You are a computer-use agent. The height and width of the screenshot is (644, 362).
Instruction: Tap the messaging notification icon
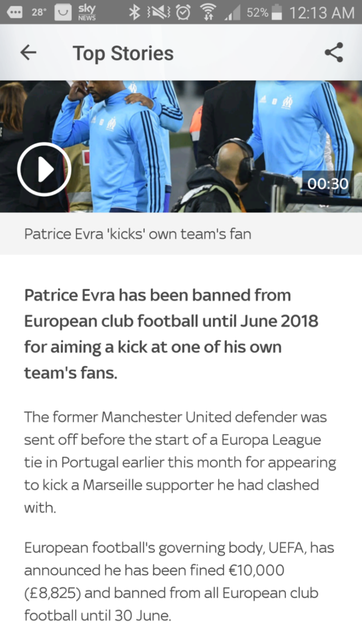tap(14, 13)
